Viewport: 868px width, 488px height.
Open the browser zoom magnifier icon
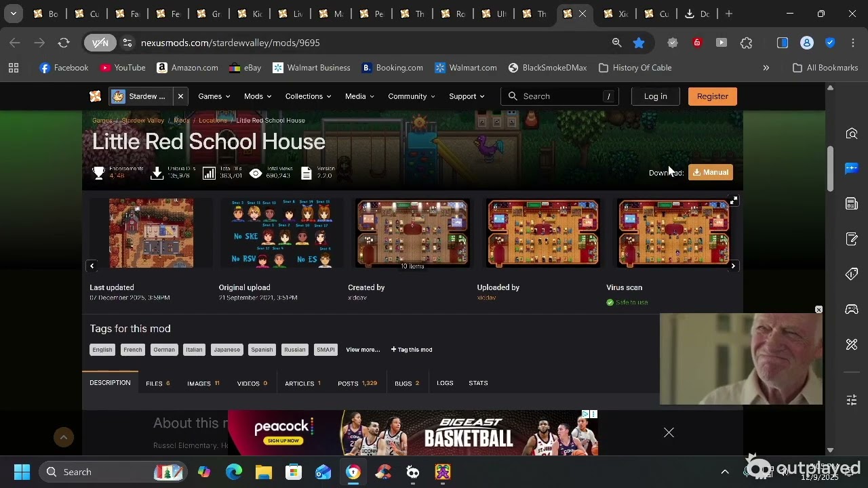(616, 43)
